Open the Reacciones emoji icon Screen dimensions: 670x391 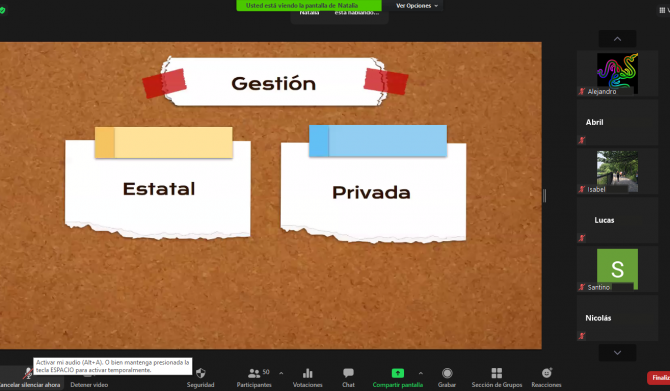547,373
